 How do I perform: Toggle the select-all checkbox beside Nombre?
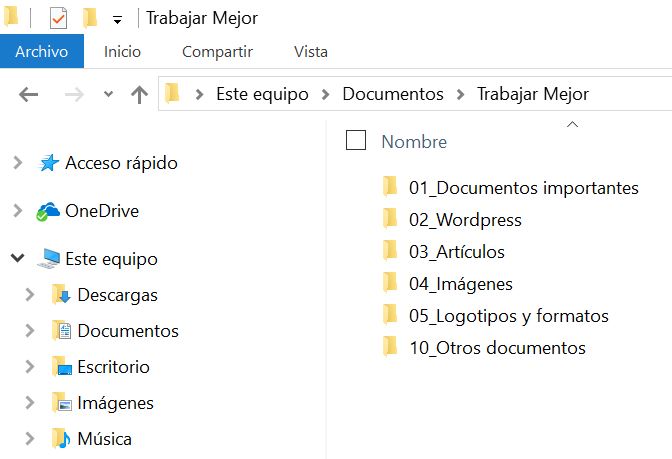coord(356,140)
